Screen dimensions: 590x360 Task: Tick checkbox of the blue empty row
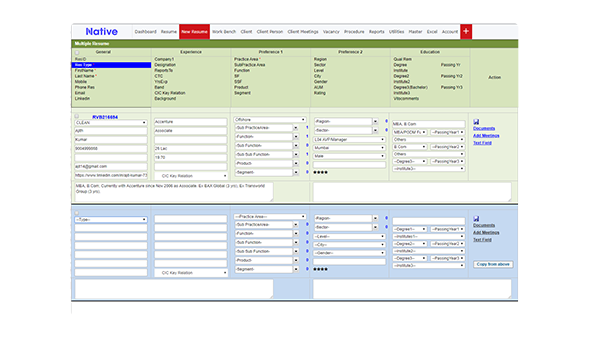point(77,213)
